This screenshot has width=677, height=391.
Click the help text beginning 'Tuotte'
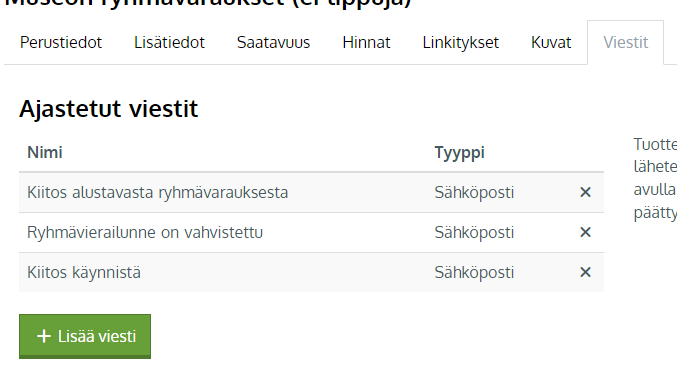[655, 178]
